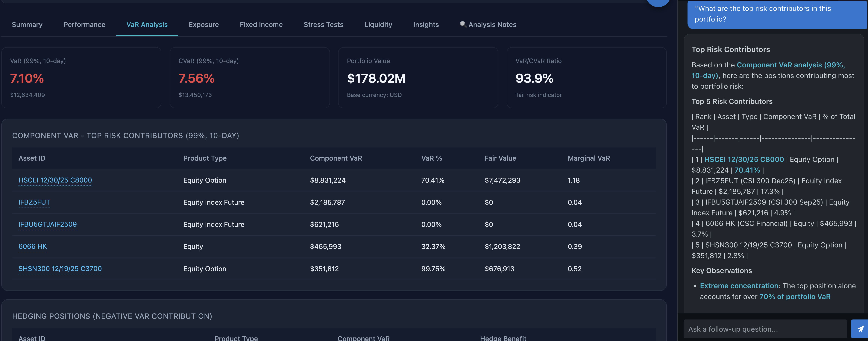Open the HSCEI 12/30/25 C8000 position link
Screen dimensions: 868x341
[x=55, y=180]
